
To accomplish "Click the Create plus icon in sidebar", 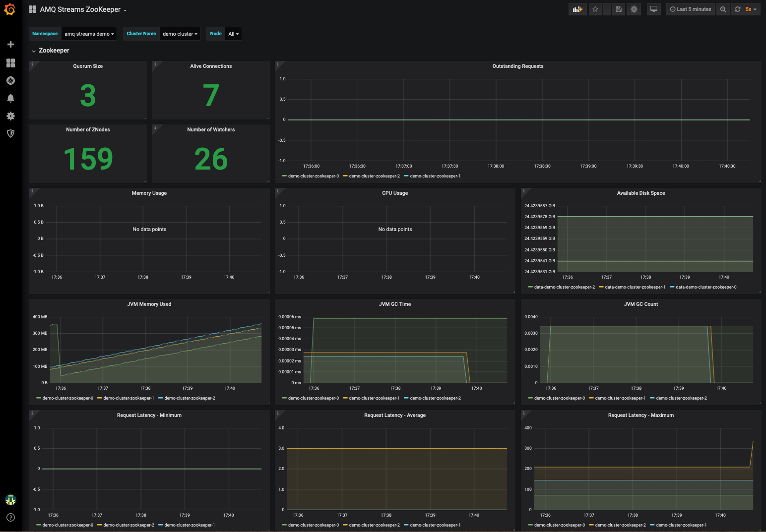I will tap(10, 45).
